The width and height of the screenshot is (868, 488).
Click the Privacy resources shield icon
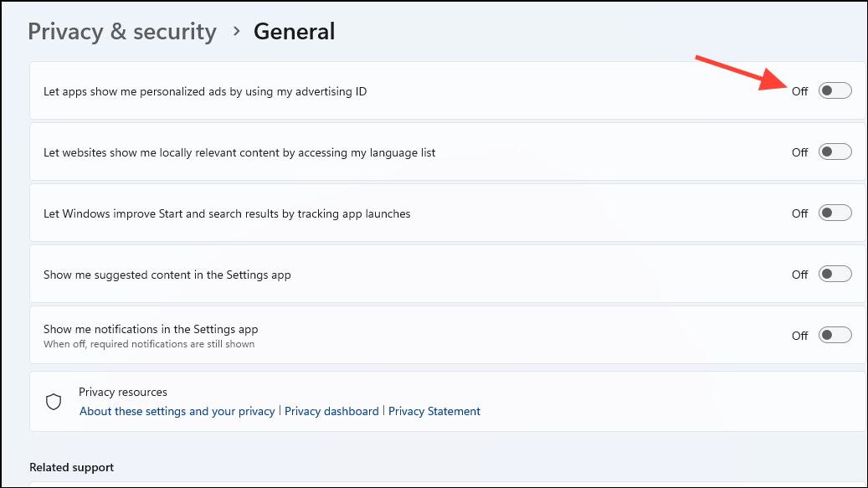[x=54, y=402]
